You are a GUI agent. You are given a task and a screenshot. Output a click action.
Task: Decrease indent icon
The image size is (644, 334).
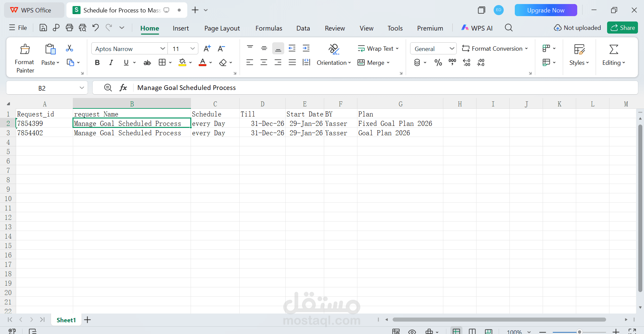pyautogui.click(x=292, y=48)
